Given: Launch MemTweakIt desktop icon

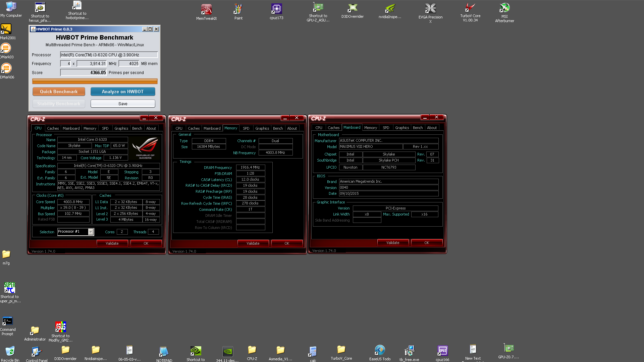Looking at the screenshot, I should 206,12.
